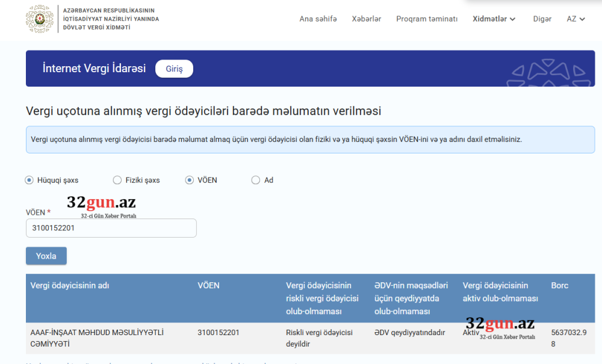The width and height of the screenshot is (602, 364).
Task: Click the Borc column header
Action: tap(559, 285)
